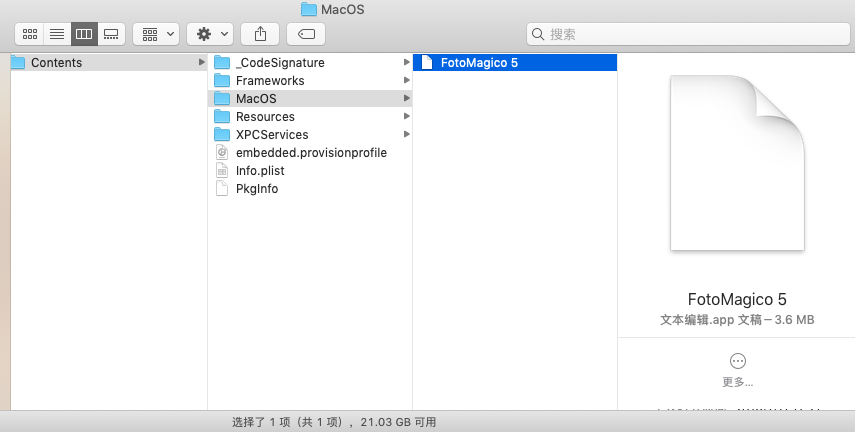Click MacOS row disclosure arrow
Screen dimensions: 855x432
(x=406, y=98)
